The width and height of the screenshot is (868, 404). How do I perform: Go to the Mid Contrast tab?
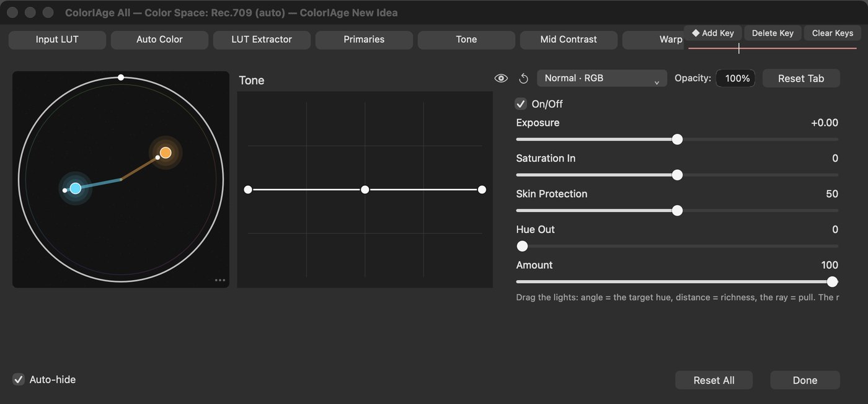(569, 39)
